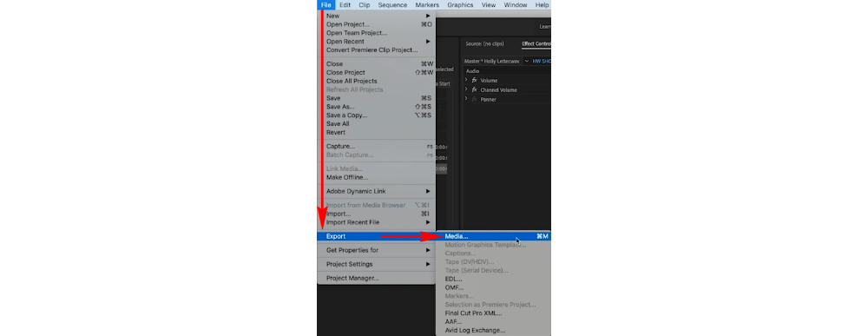The width and height of the screenshot is (868, 336).
Task: Expand the Volume effect properties
Action: [x=466, y=80]
